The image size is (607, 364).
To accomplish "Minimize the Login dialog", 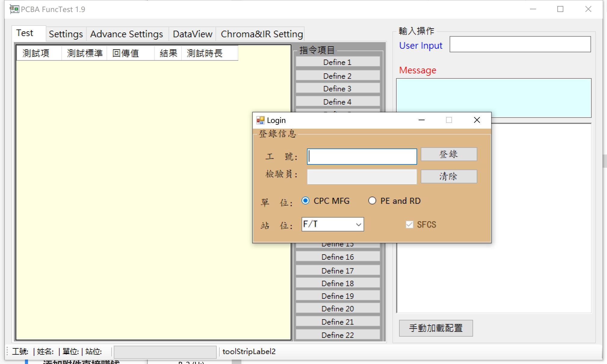I will click(x=422, y=120).
